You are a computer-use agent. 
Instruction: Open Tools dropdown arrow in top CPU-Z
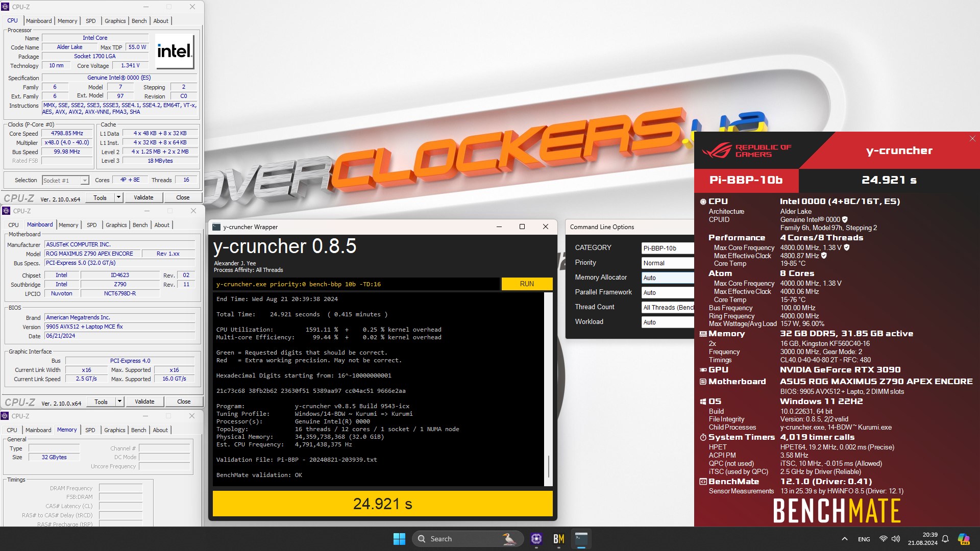coord(118,197)
